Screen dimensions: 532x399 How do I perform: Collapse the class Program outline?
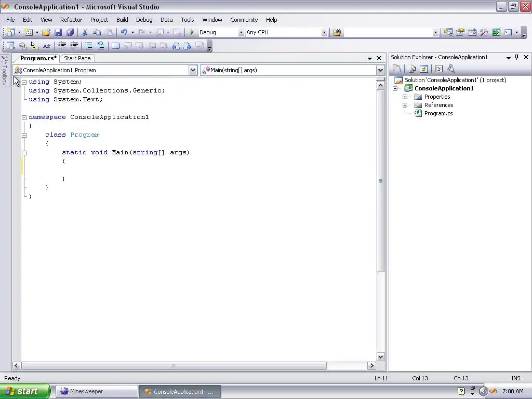tap(24, 135)
